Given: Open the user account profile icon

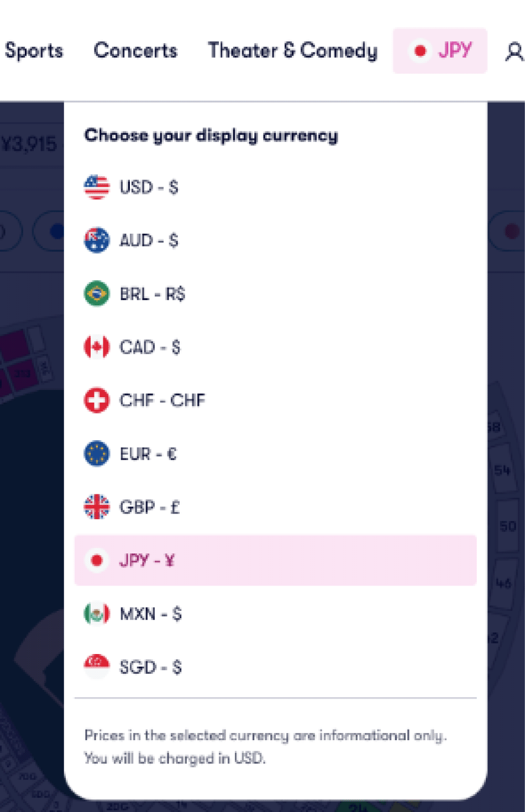Looking at the screenshot, I should click(514, 51).
